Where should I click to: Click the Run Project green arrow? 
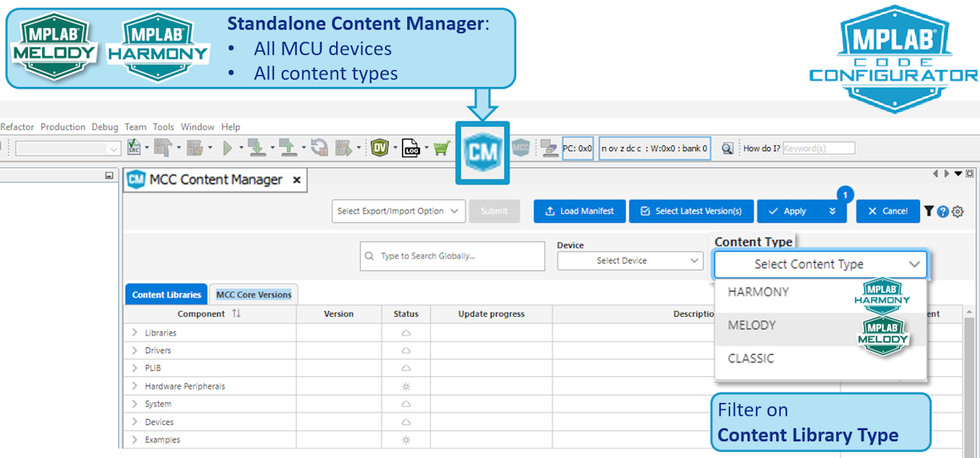(x=226, y=148)
